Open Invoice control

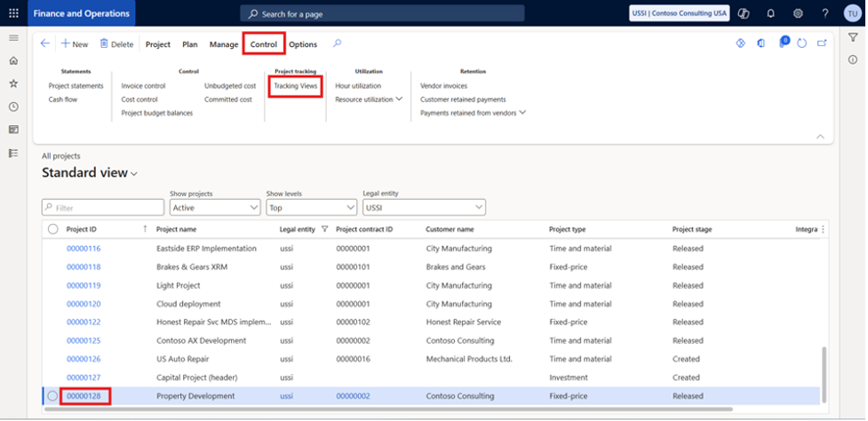click(143, 86)
